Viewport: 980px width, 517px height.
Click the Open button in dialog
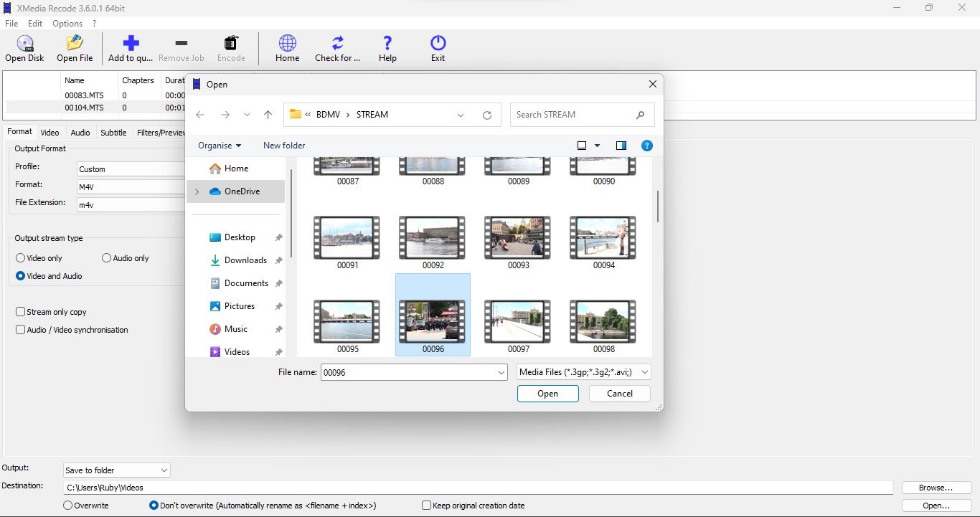547,394
